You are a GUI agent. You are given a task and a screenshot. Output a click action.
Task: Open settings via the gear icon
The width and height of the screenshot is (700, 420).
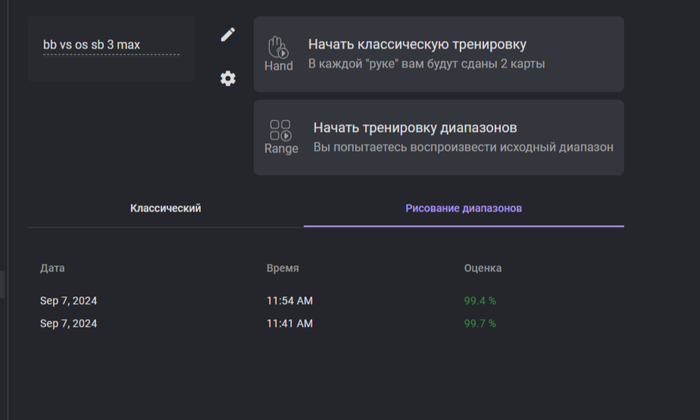[228, 79]
